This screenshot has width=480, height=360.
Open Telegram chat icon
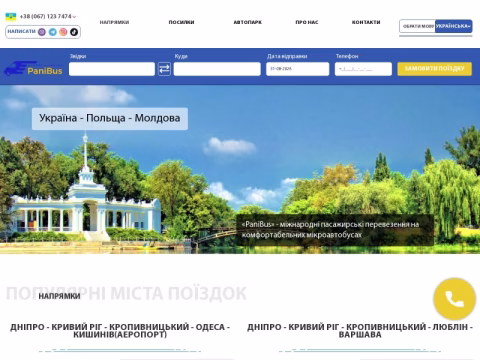coord(53,32)
